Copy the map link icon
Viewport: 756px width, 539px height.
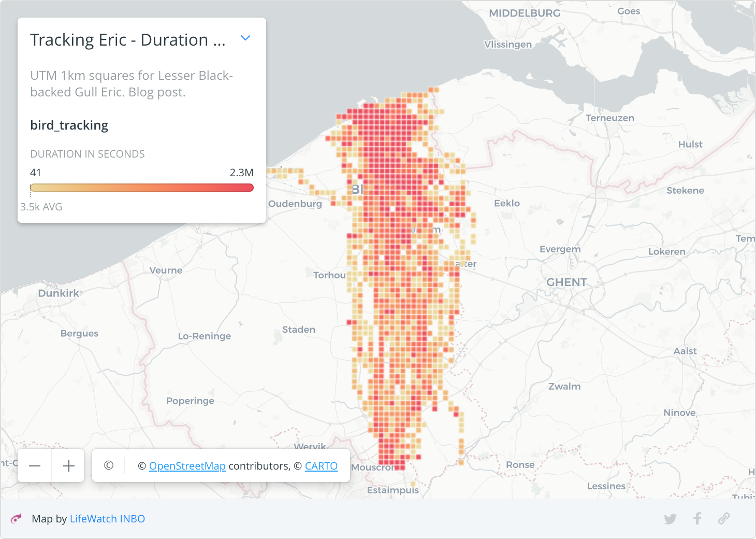tap(724, 518)
